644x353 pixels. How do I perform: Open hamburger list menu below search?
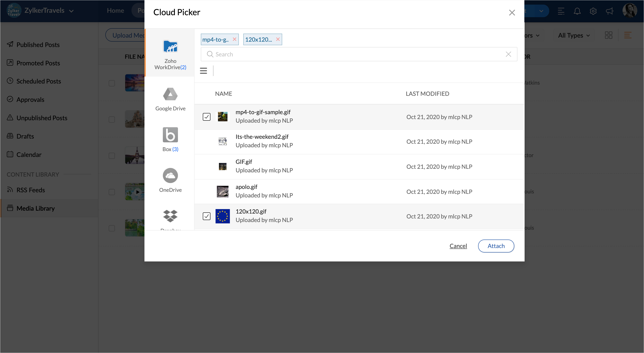[203, 71]
